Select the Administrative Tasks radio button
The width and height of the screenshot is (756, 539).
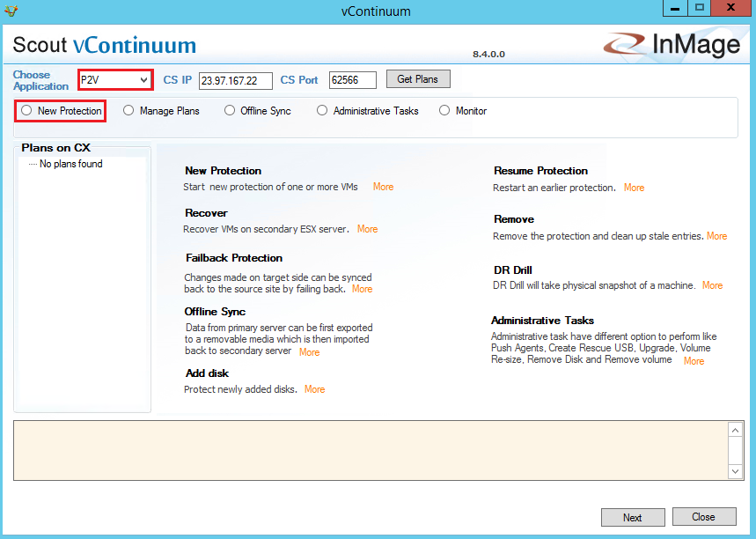click(322, 111)
